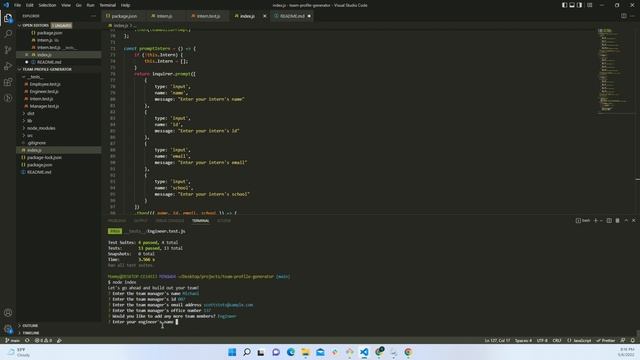Open the Explorer panel more actions ellipsis
Image resolution: width=640 pixels, height=360 pixels.
(93, 16)
